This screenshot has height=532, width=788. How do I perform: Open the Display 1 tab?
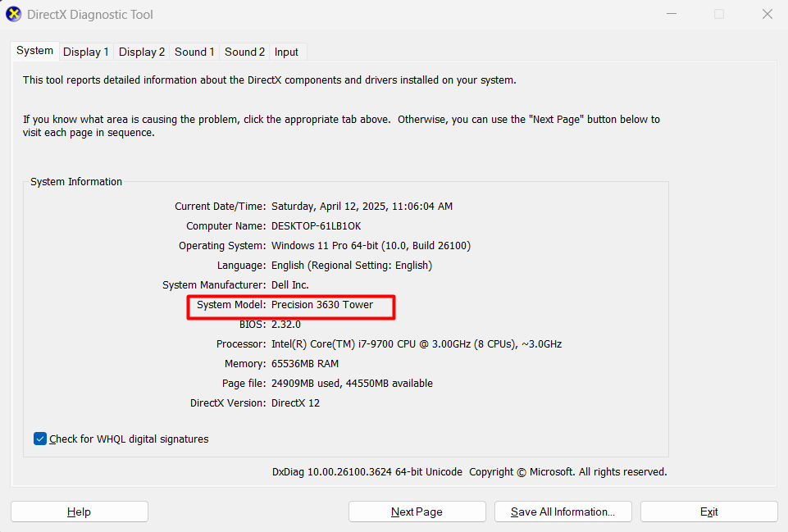pos(86,52)
